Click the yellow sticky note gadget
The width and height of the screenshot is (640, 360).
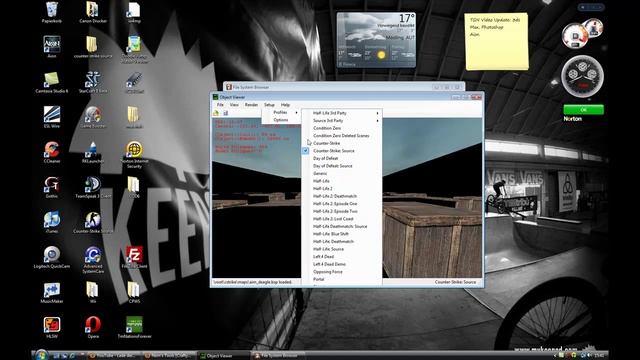click(496, 41)
